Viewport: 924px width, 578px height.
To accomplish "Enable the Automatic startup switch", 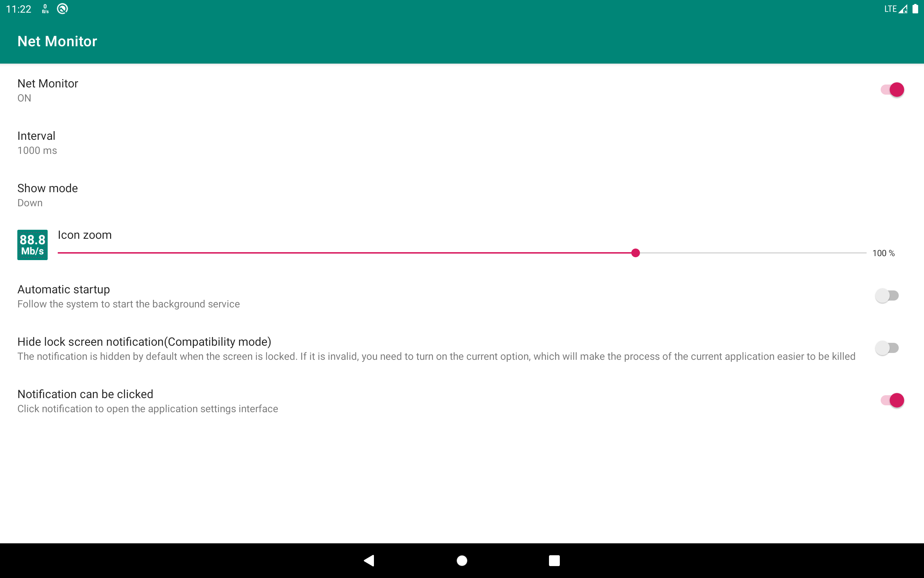I will coord(886,296).
